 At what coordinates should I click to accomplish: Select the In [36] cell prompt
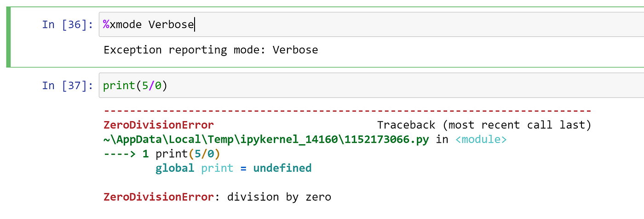(68, 24)
